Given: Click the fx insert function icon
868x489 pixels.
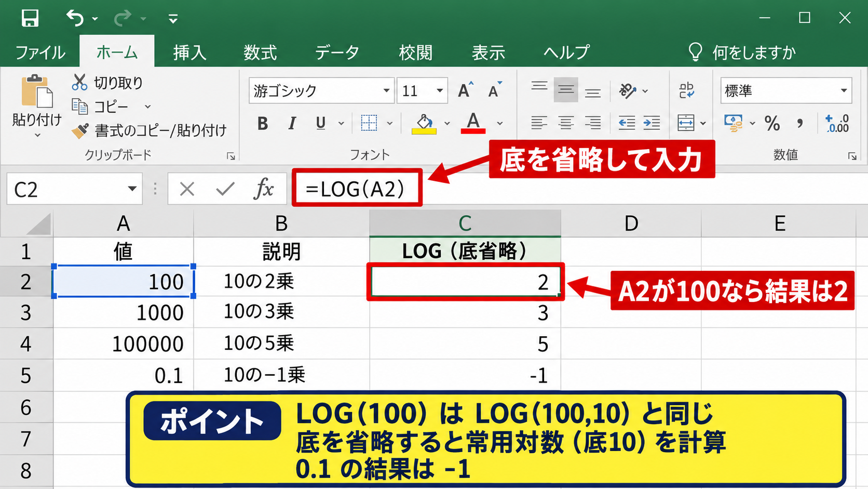Looking at the screenshot, I should point(264,189).
